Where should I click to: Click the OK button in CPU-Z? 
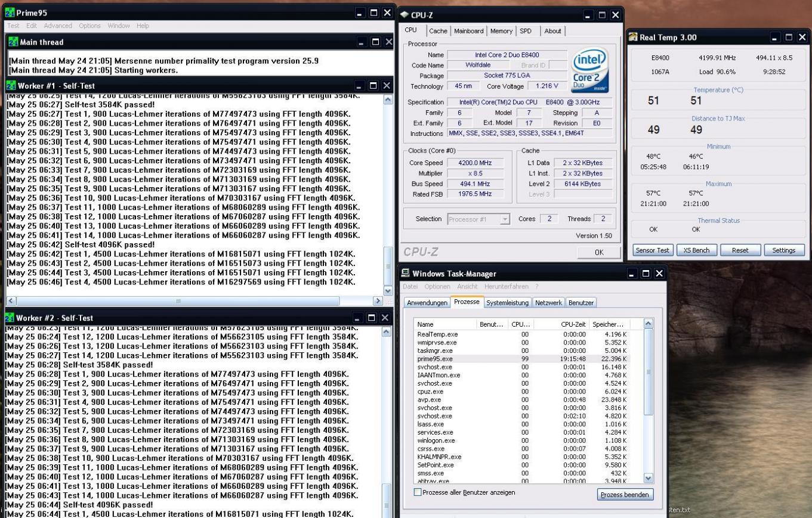coord(599,252)
